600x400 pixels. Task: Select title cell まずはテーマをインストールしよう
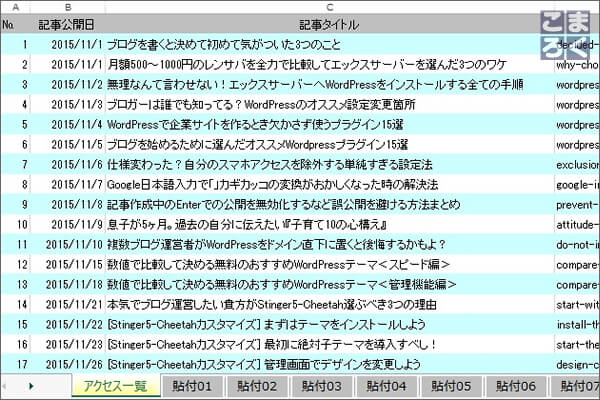point(329,325)
